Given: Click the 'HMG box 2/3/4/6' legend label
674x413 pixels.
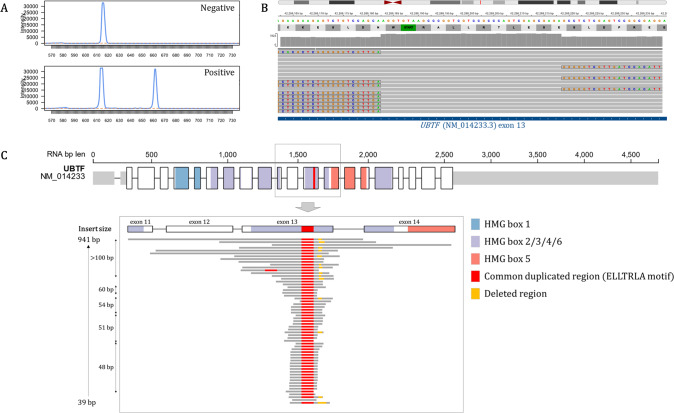Looking at the screenshot, I should [523, 242].
